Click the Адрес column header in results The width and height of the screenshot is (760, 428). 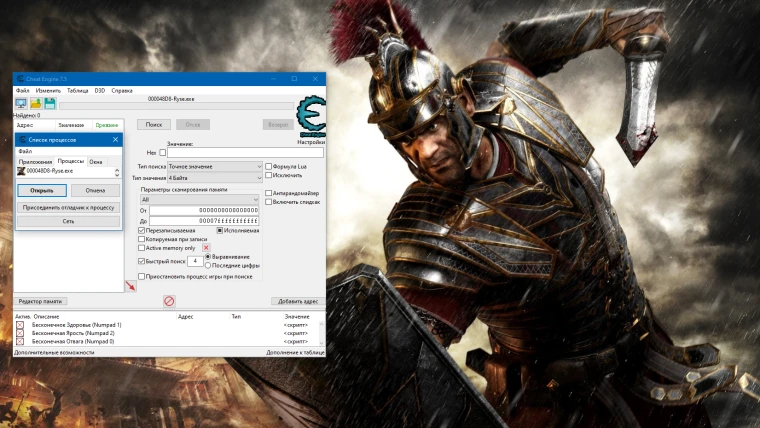point(25,125)
